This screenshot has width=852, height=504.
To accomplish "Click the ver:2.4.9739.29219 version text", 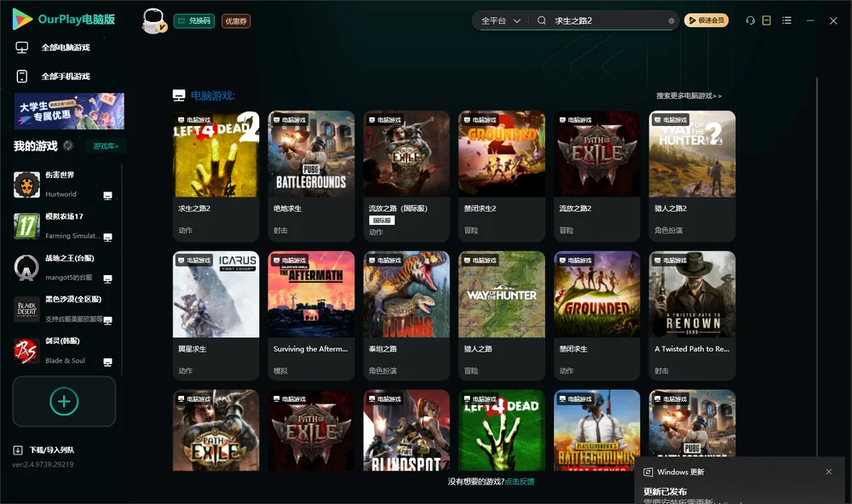I will [43, 464].
